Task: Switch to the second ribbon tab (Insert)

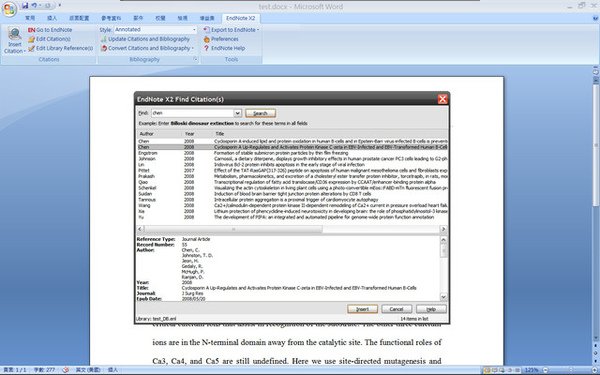Action: pyautogui.click(x=52, y=18)
